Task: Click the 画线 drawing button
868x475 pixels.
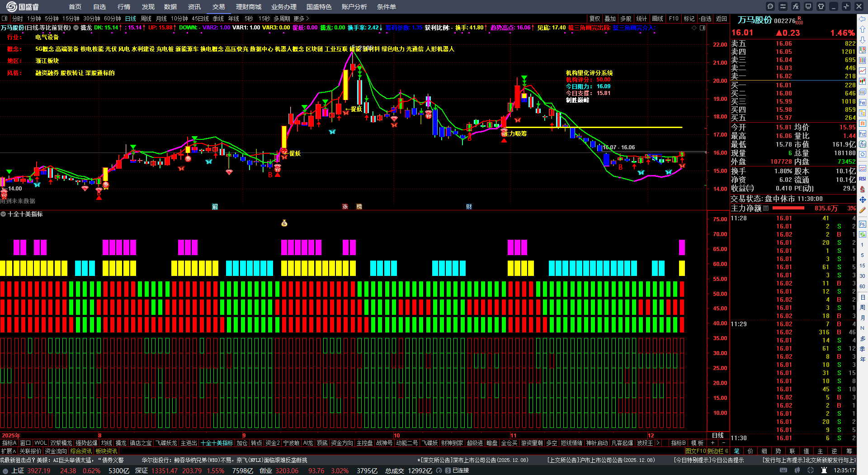Action: [x=658, y=19]
